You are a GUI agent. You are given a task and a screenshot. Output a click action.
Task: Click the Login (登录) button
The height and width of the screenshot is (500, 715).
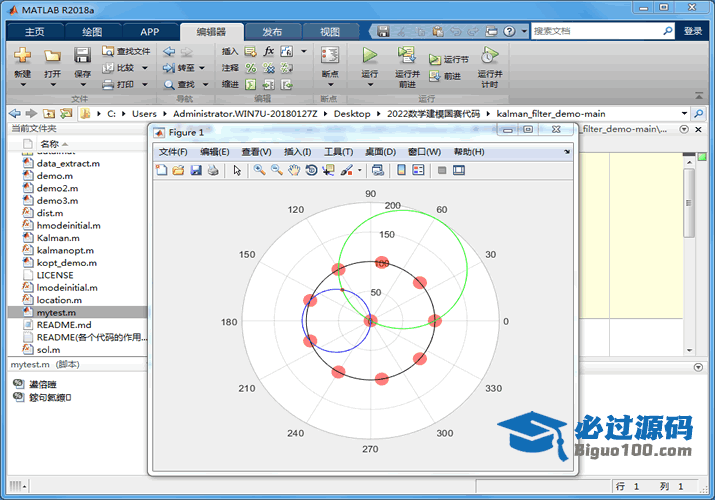pos(693,31)
